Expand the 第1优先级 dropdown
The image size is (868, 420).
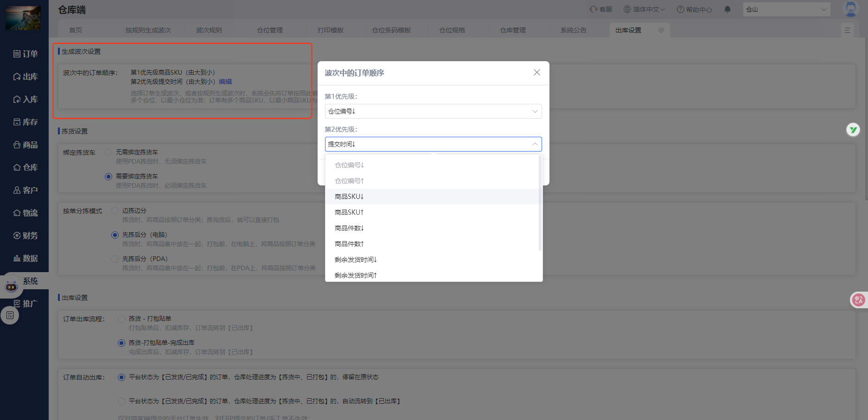pos(433,111)
